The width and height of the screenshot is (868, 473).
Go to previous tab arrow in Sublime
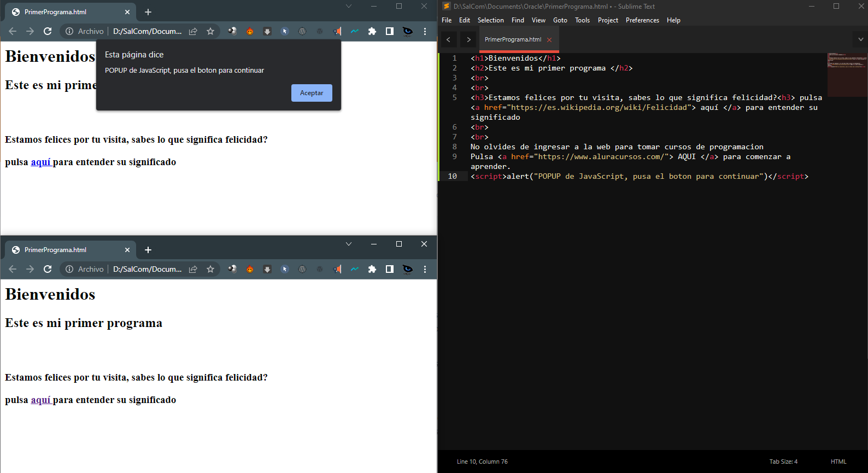tap(448, 39)
